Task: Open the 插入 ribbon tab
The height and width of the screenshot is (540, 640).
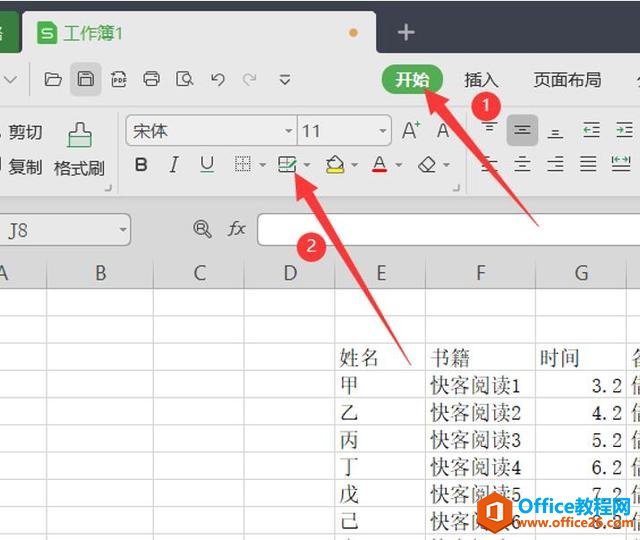Action: click(481, 80)
